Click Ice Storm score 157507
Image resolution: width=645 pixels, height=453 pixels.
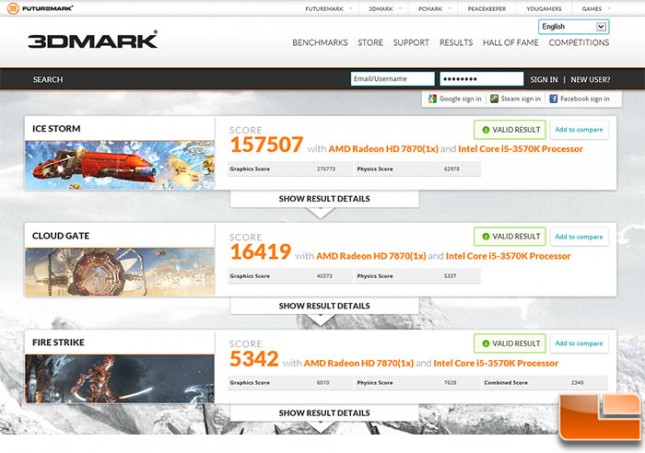click(x=267, y=145)
